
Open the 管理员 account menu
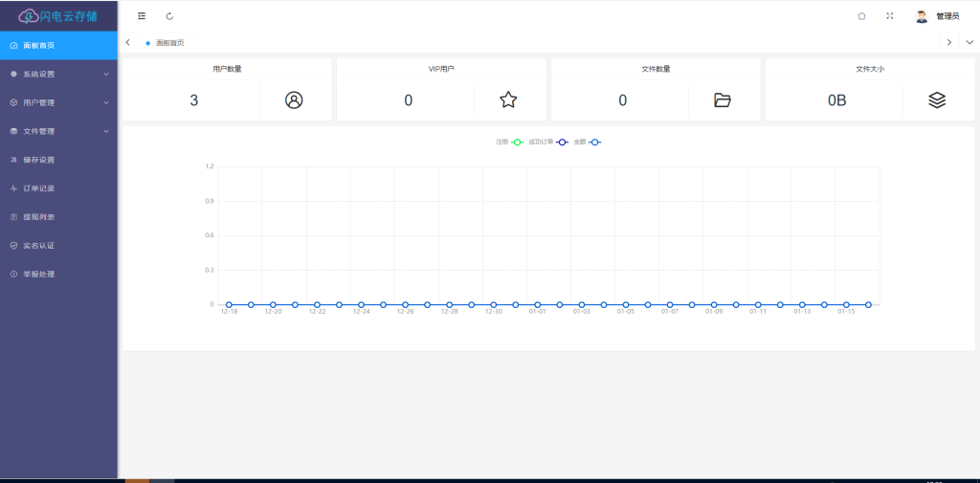click(937, 16)
